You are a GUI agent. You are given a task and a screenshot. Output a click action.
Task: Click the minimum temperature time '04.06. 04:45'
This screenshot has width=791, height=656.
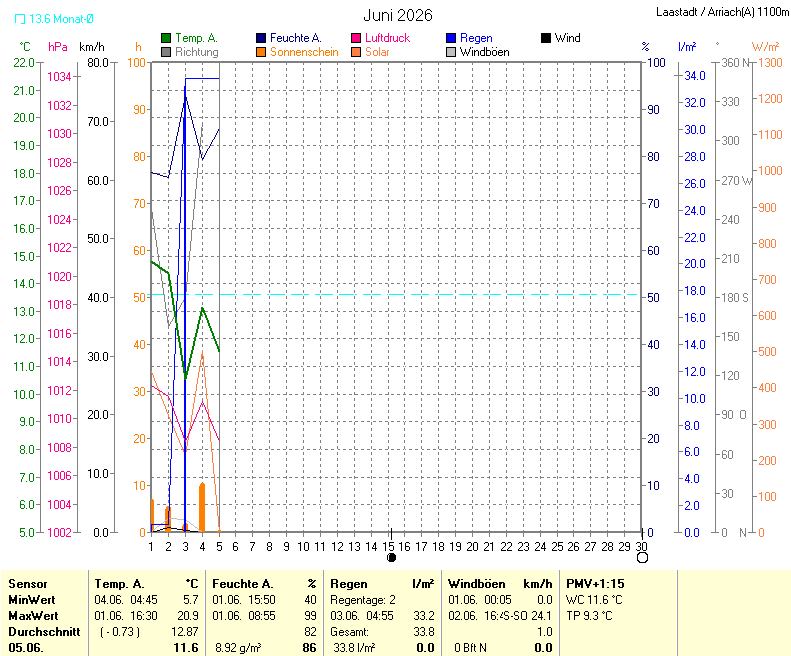[126, 600]
